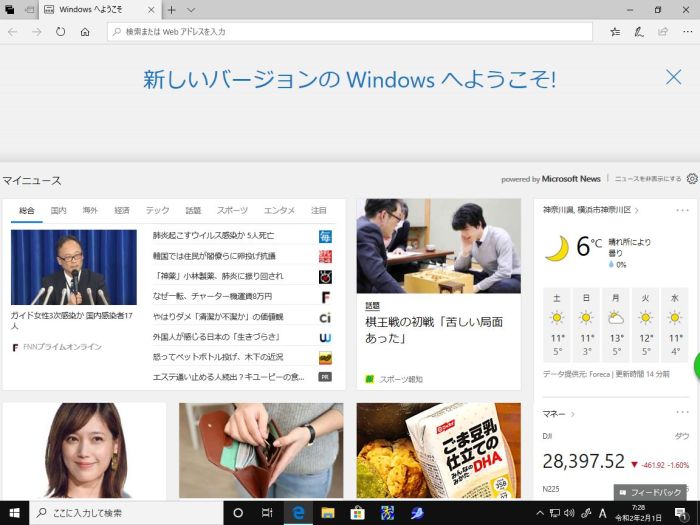Image resolution: width=700 pixels, height=525 pixels.
Task: Refresh the current page
Action: 61,32
